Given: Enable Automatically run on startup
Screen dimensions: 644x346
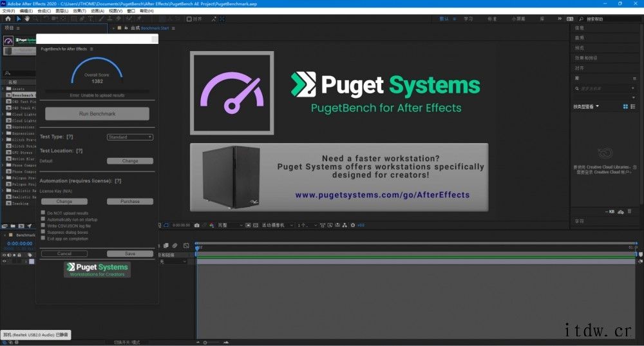Looking at the screenshot, I should point(43,219).
